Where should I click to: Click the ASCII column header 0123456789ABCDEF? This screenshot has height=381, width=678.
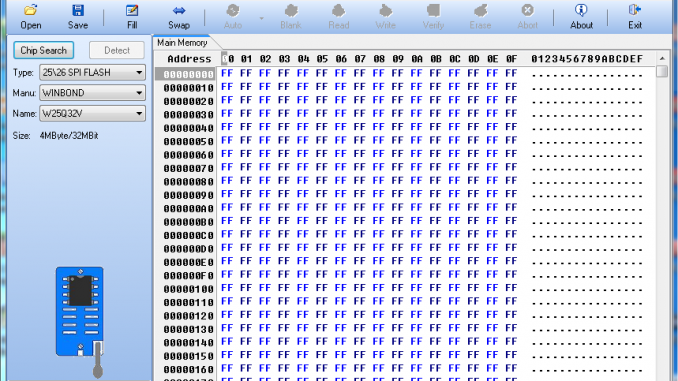tap(587, 59)
